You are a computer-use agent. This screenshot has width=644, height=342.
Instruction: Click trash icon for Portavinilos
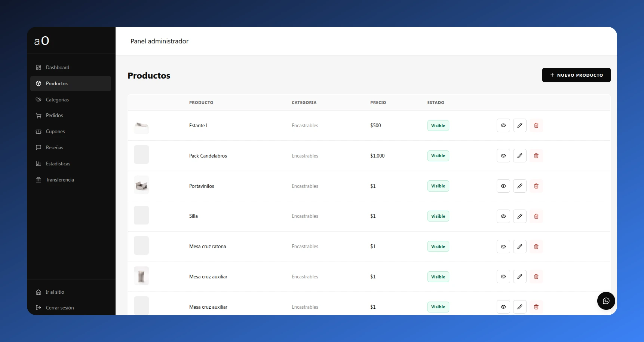tap(536, 186)
